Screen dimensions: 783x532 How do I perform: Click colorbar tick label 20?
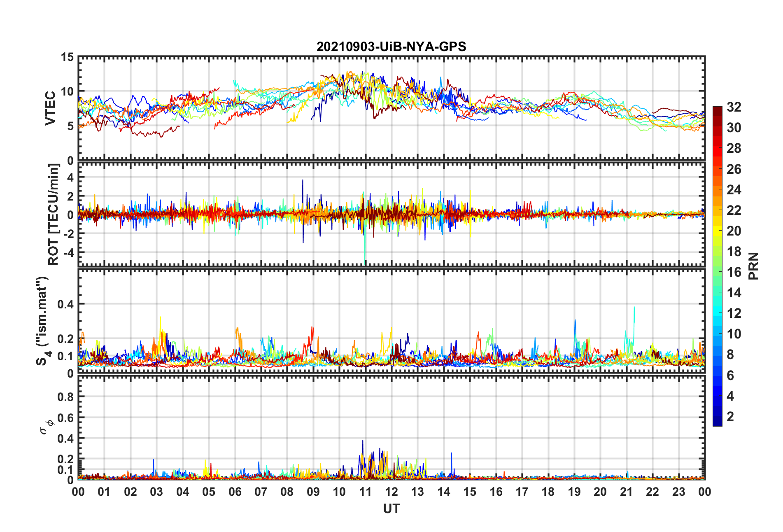click(x=734, y=231)
